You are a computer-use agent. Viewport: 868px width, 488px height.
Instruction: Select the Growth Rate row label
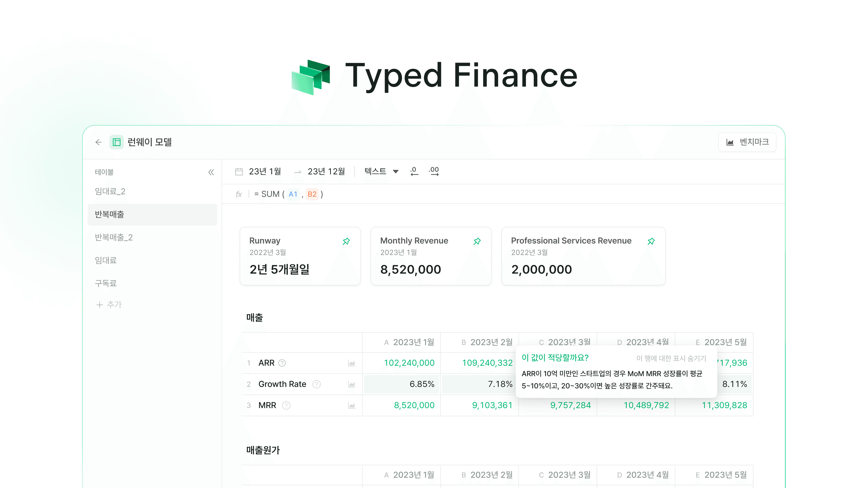[282, 384]
